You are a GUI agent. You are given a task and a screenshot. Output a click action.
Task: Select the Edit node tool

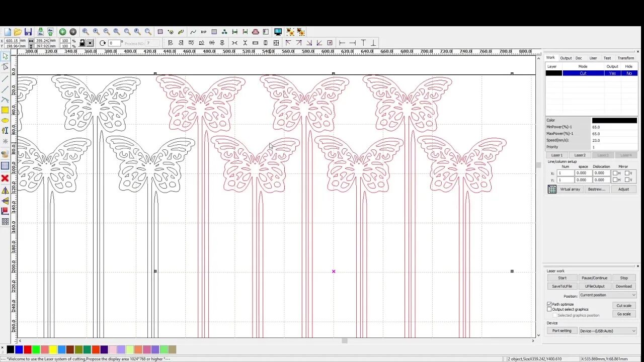click(5, 67)
